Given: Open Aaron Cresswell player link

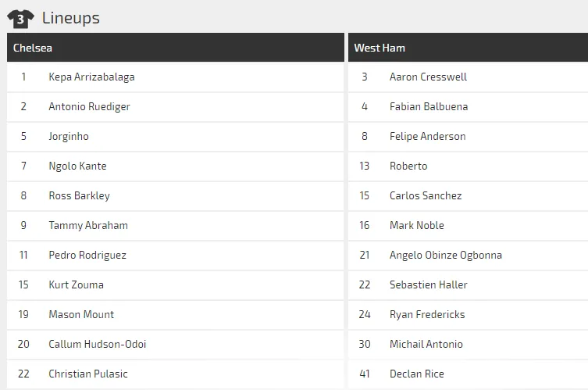Looking at the screenshot, I should (x=428, y=77).
